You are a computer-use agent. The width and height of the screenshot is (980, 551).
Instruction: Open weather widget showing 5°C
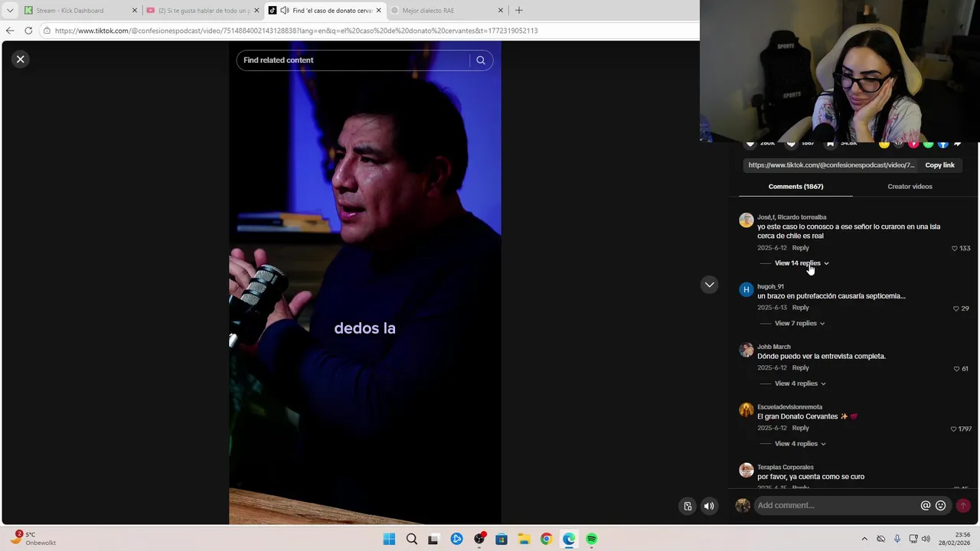click(34, 539)
